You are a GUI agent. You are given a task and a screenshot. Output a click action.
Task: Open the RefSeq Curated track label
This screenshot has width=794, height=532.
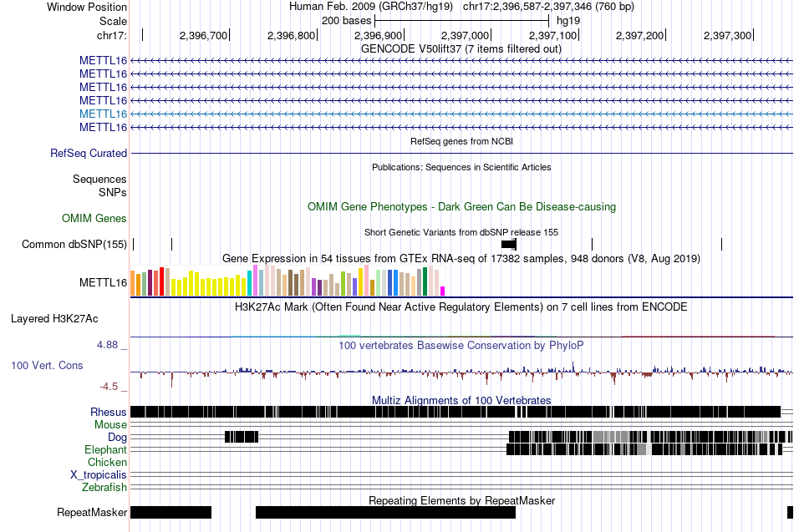pos(89,153)
